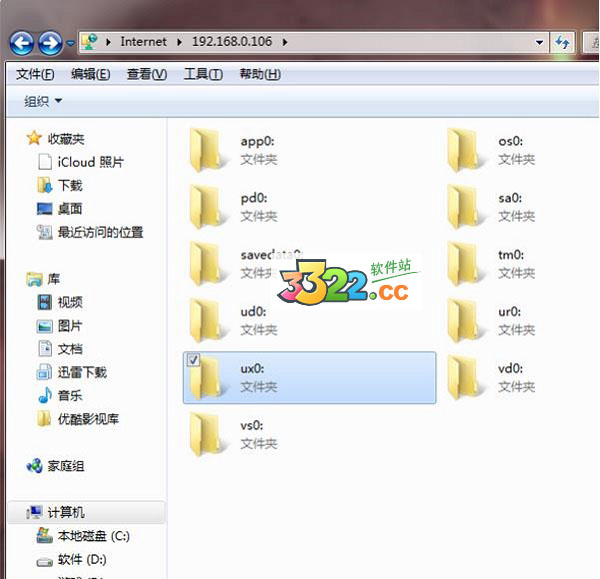Select the pd0: folder icon
The height and width of the screenshot is (579, 600).
[207, 207]
